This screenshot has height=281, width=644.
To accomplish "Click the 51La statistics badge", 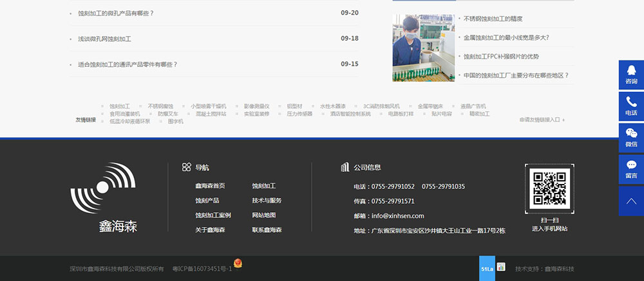I will (x=487, y=268).
